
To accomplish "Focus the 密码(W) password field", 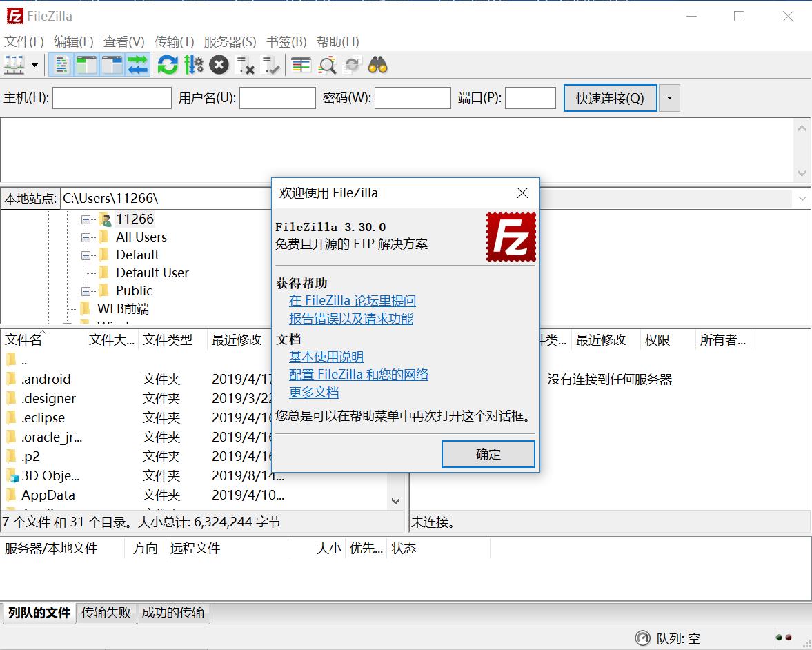I will tap(413, 98).
